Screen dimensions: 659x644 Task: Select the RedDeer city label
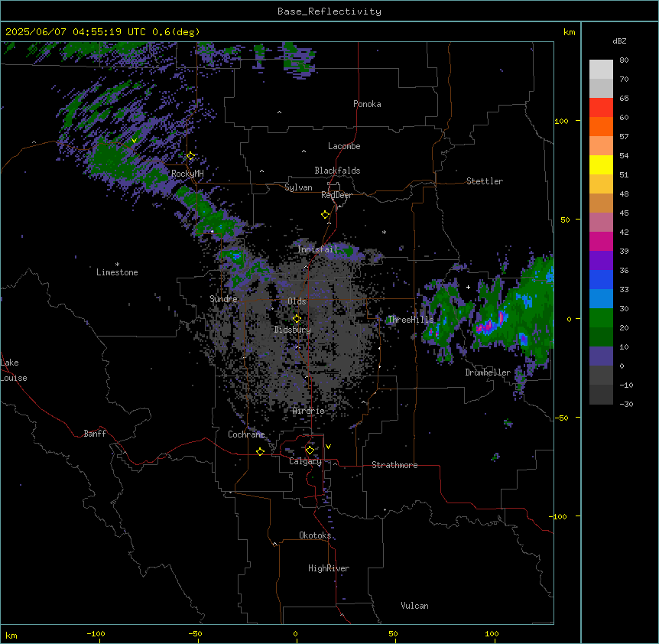(336, 195)
